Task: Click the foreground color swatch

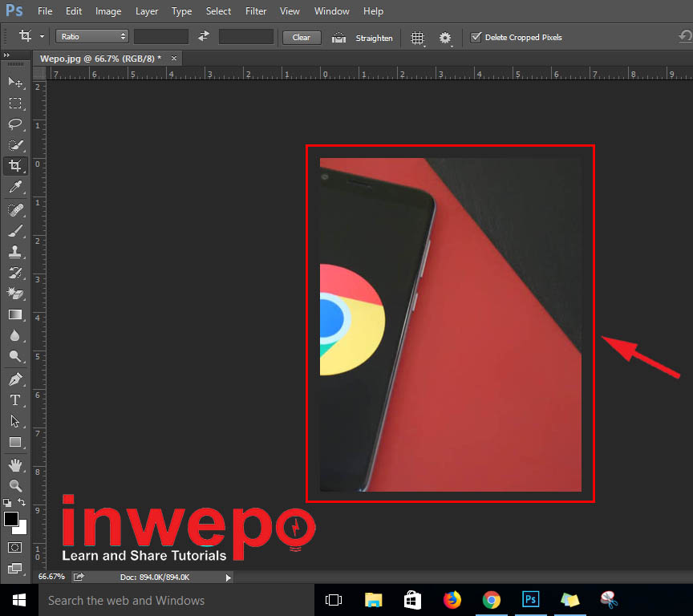Action: click(x=11, y=519)
